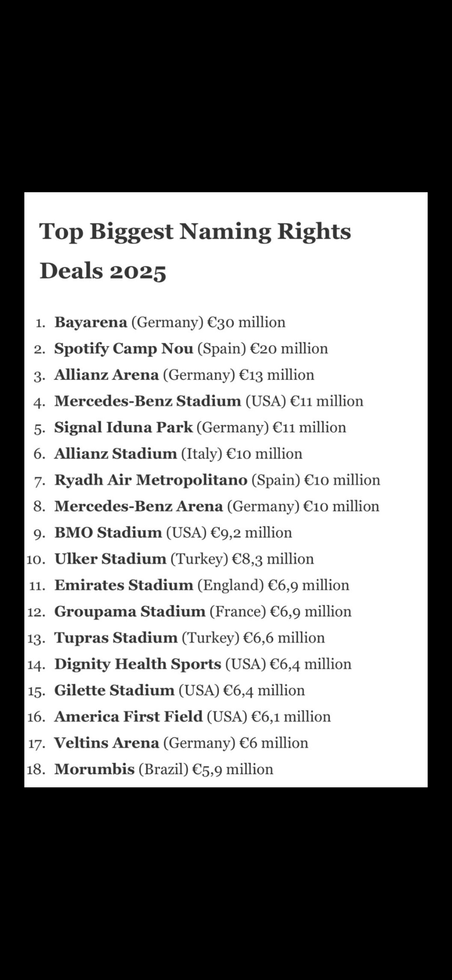Click the Emirates Stadium name
The height and width of the screenshot is (980, 452).
coord(124,585)
